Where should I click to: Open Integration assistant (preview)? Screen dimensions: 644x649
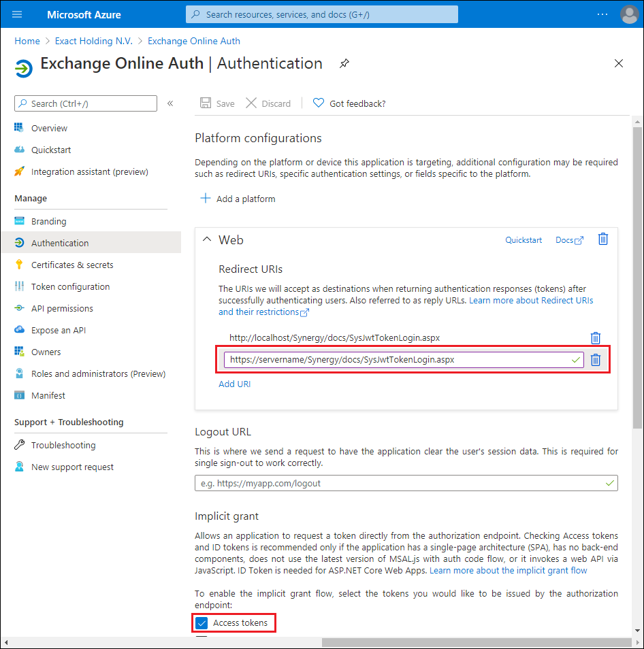click(91, 171)
